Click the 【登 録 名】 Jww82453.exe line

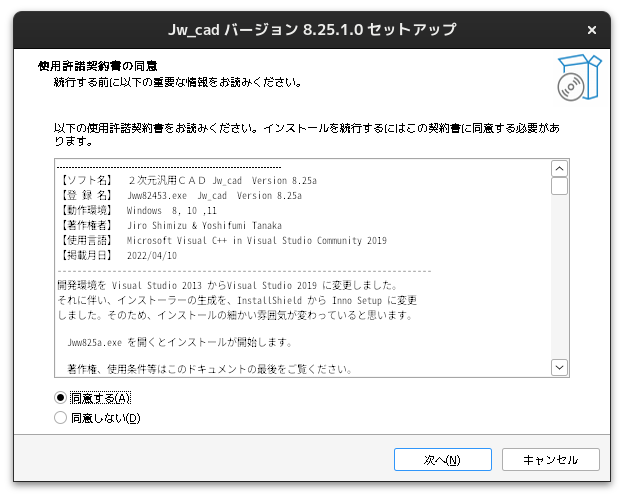[180, 195]
